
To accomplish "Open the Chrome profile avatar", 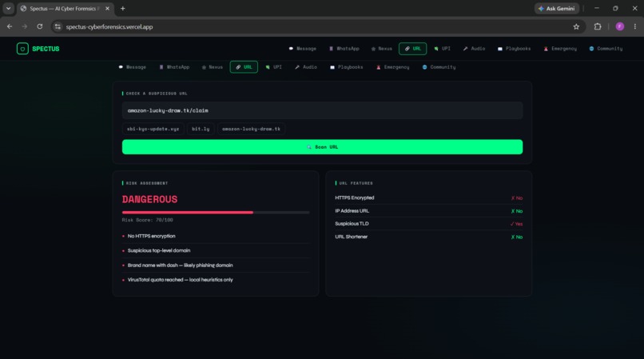I will click(620, 26).
